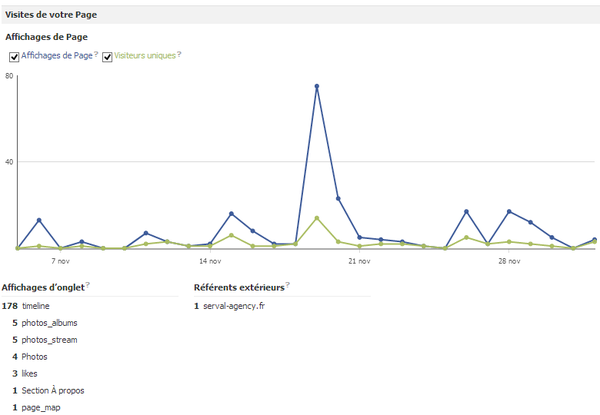Click the photos_stream tab row
The height and width of the screenshot is (415, 600).
coord(45,340)
